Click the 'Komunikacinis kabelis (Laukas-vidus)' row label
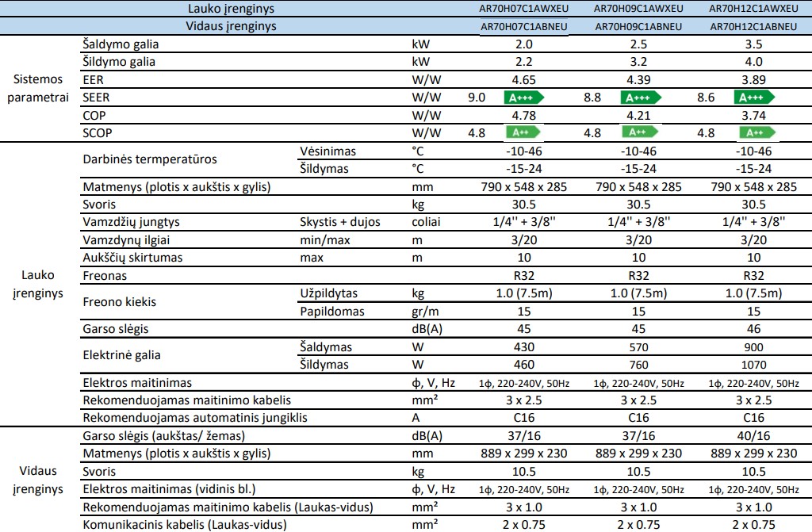The image size is (812, 532). pyautogui.click(x=184, y=524)
